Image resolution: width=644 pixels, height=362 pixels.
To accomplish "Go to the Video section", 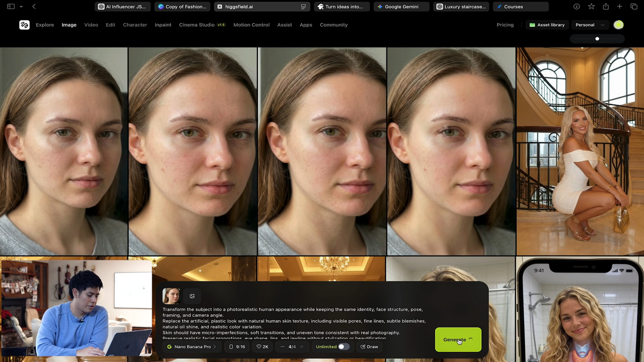I will click(91, 25).
